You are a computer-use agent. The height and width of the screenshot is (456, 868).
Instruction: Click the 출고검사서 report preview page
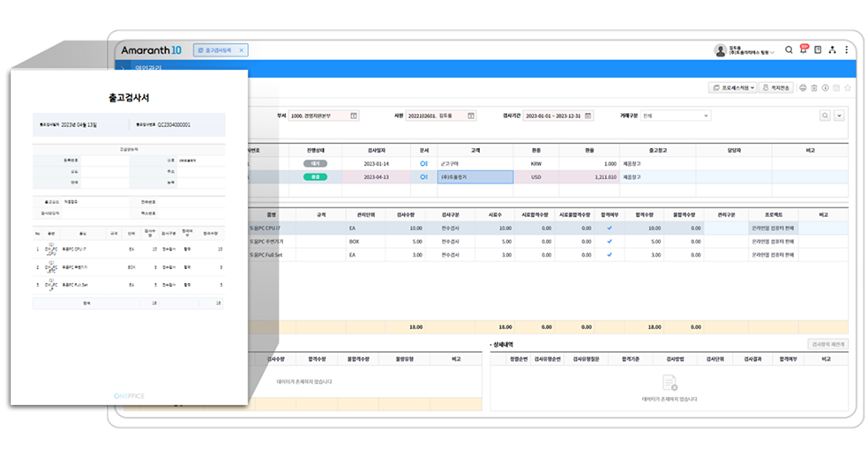pyautogui.click(x=129, y=237)
